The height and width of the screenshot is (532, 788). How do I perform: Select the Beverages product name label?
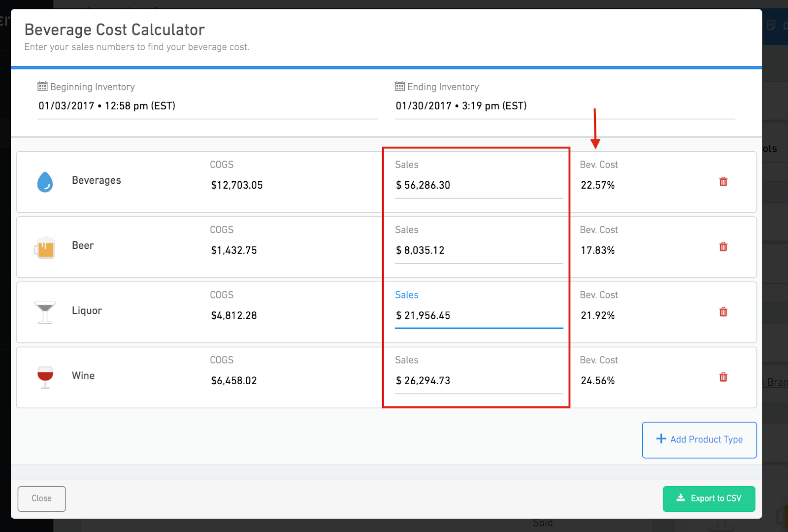97,181
